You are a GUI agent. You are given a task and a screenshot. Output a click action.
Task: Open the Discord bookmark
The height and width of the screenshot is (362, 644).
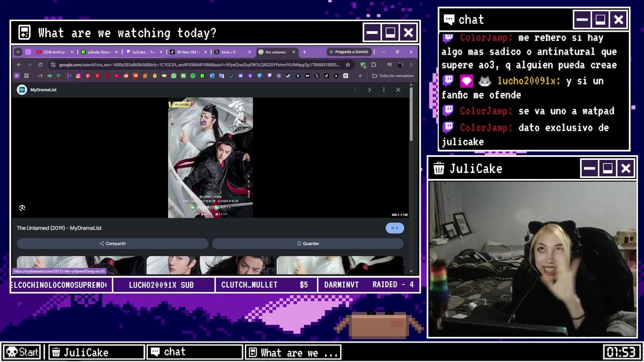[x=240, y=76]
